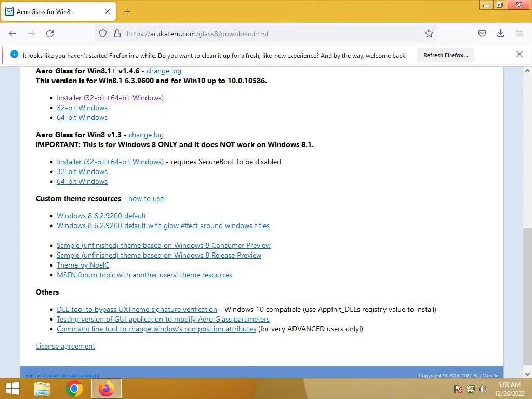This screenshot has width=532, height=399.
Task: Go back to the previous page
Action: click(12, 34)
